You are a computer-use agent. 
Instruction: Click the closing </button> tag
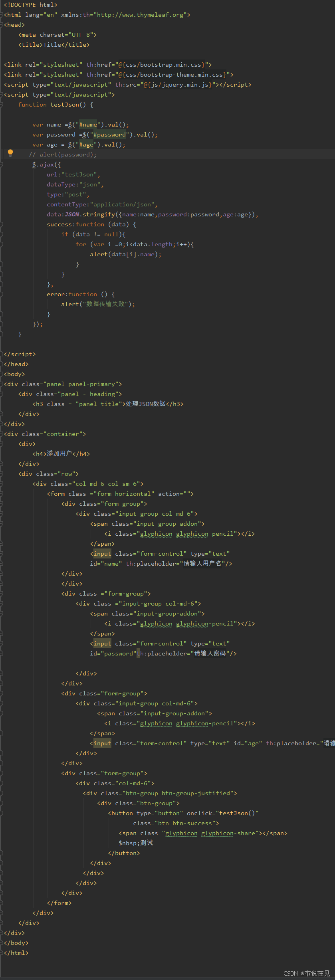coord(124,853)
